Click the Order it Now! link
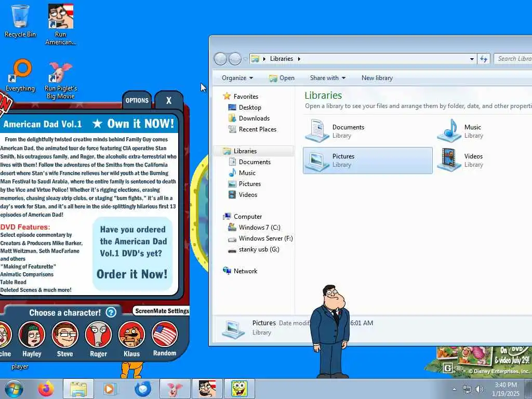Screen dimensions: 532x399 pyautogui.click(x=132, y=274)
